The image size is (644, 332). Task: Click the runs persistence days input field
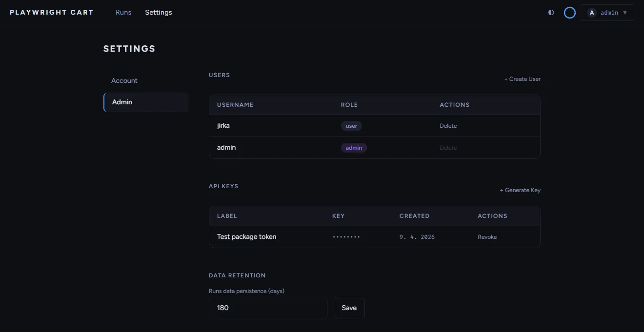[x=268, y=308]
